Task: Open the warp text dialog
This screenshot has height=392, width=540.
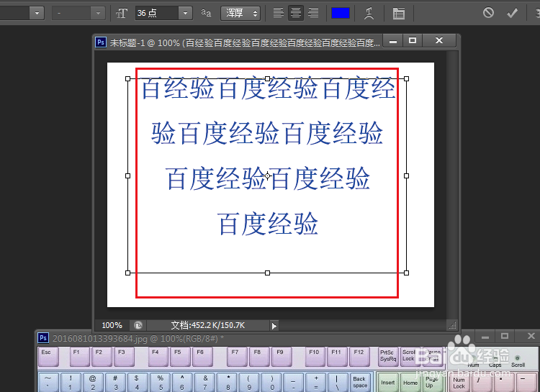Action: pyautogui.click(x=369, y=14)
